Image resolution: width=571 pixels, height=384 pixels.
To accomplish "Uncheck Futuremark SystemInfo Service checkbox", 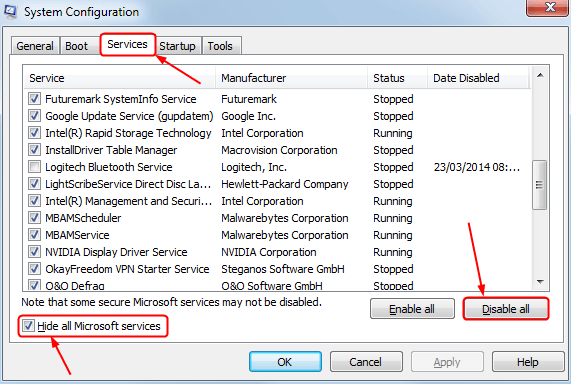I will pos(35,99).
